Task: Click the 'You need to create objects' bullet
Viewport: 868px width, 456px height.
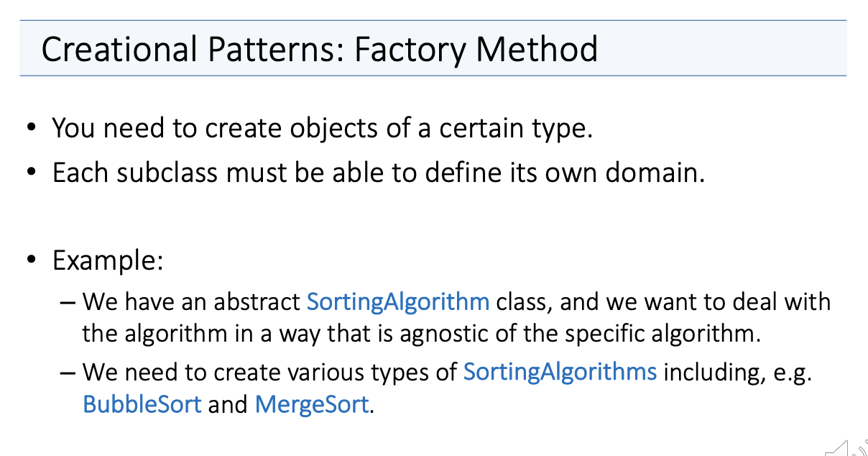Action: [323, 129]
